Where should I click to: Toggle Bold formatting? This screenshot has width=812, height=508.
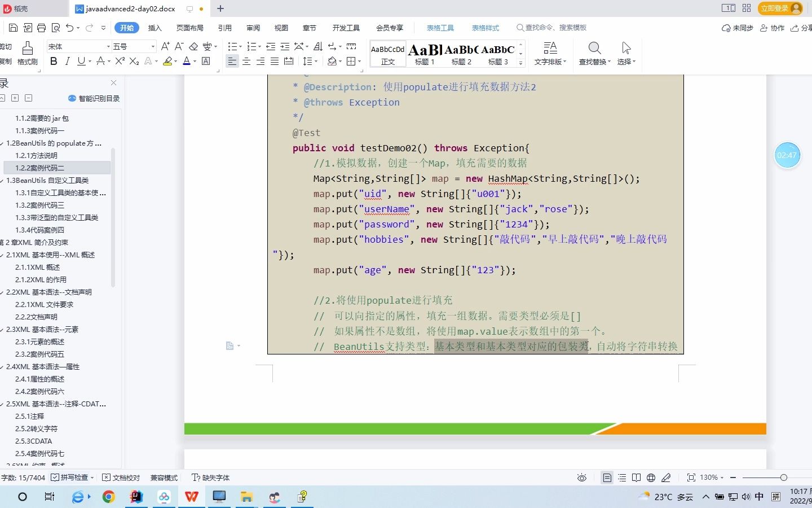point(54,61)
